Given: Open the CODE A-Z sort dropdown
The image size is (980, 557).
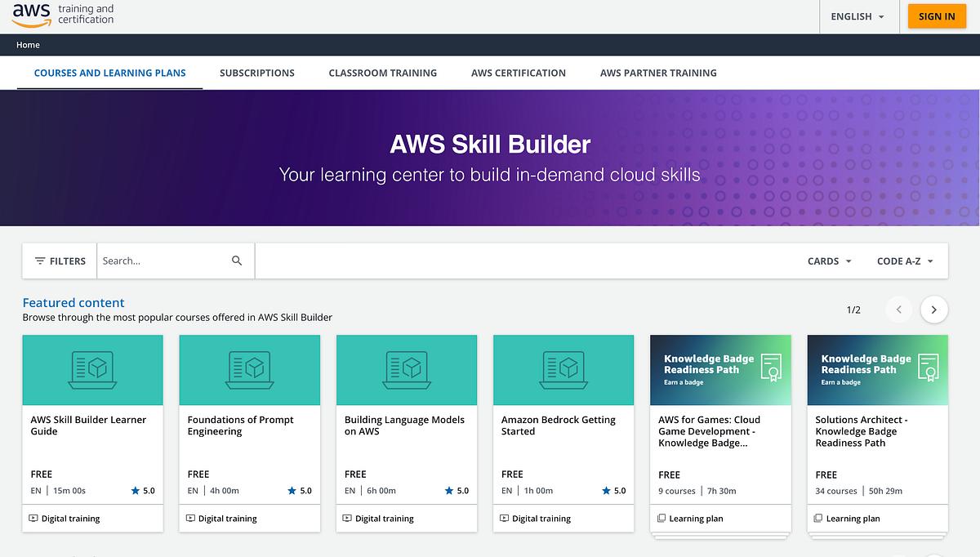Looking at the screenshot, I should 906,261.
